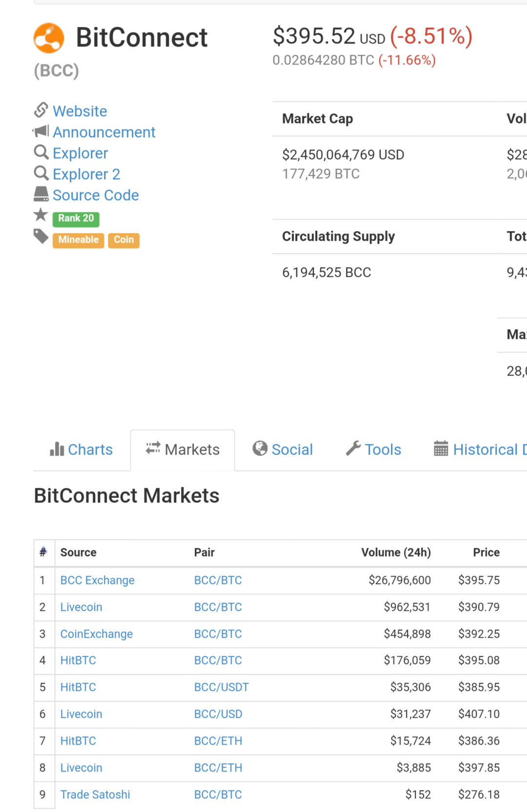Open CoinExchange source link

(x=97, y=634)
